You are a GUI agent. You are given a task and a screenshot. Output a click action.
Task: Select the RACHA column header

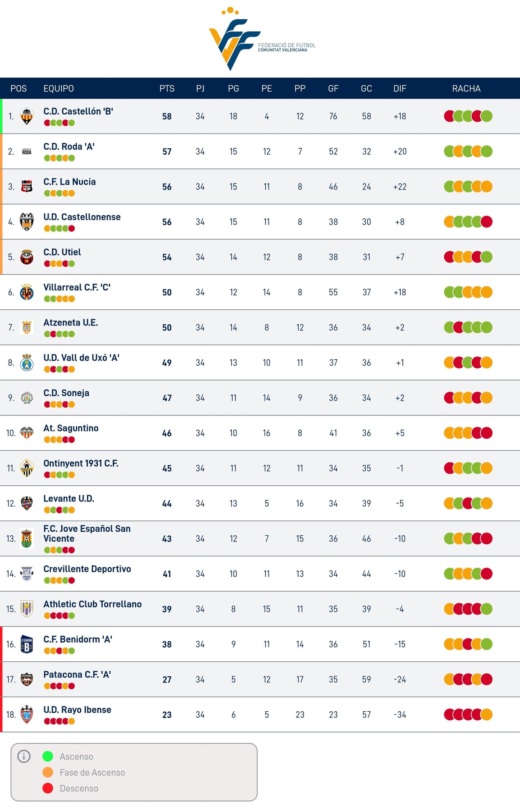tap(466, 88)
